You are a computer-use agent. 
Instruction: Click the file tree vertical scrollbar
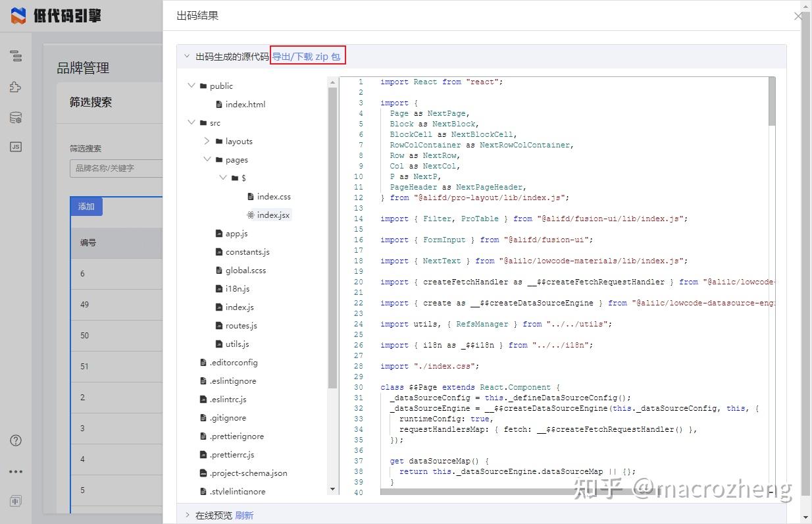[x=332, y=237]
